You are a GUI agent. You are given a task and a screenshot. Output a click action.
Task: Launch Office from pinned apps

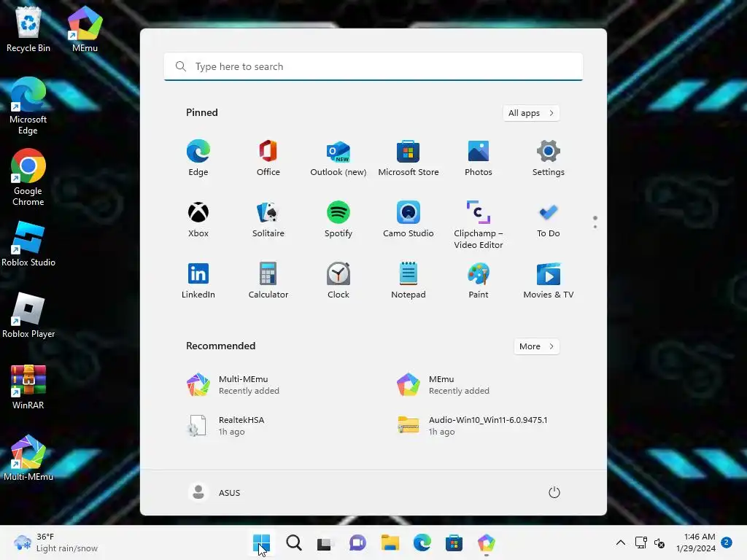(x=268, y=158)
